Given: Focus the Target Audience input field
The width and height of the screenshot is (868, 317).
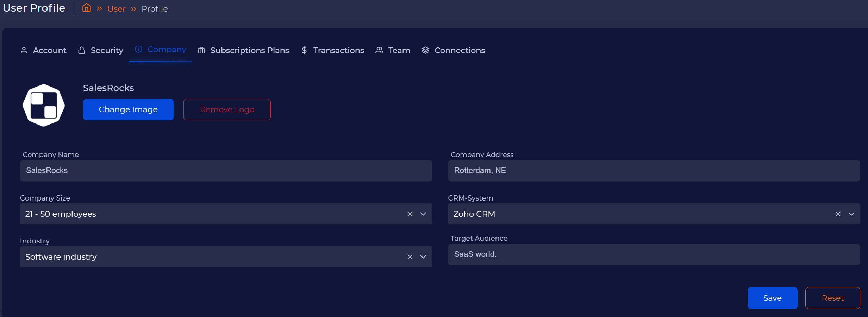Looking at the screenshot, I should pos(654,254).
